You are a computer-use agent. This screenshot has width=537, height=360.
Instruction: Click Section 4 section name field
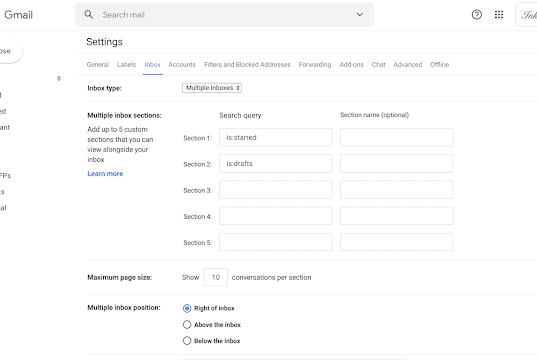tap(397, 216)
